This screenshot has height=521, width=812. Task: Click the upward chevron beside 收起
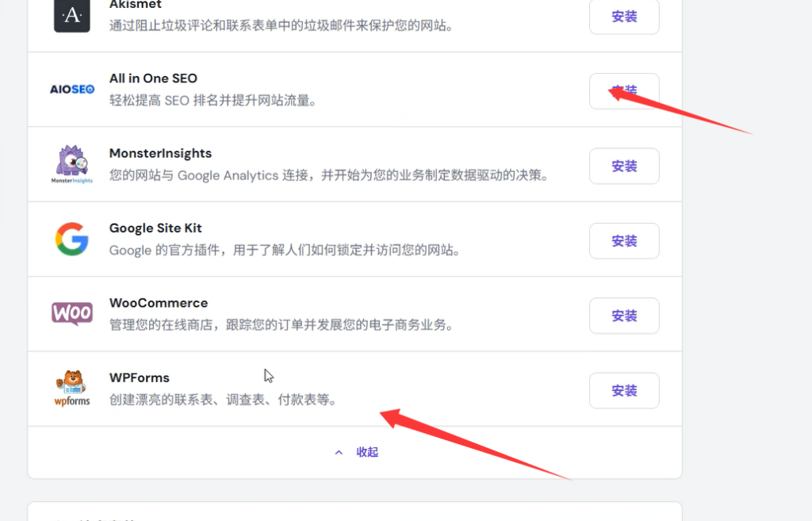tap(339, 452)
